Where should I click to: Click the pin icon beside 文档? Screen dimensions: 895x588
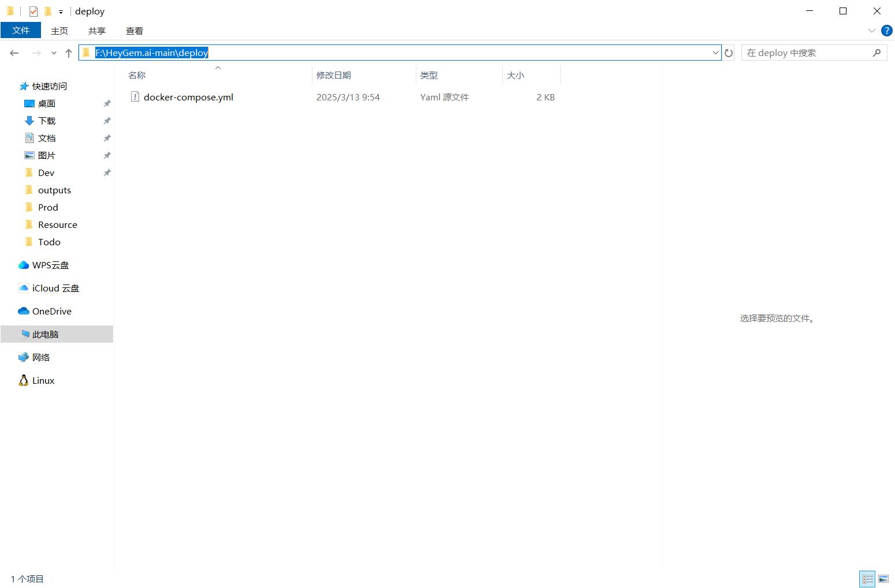coord(107,138)
